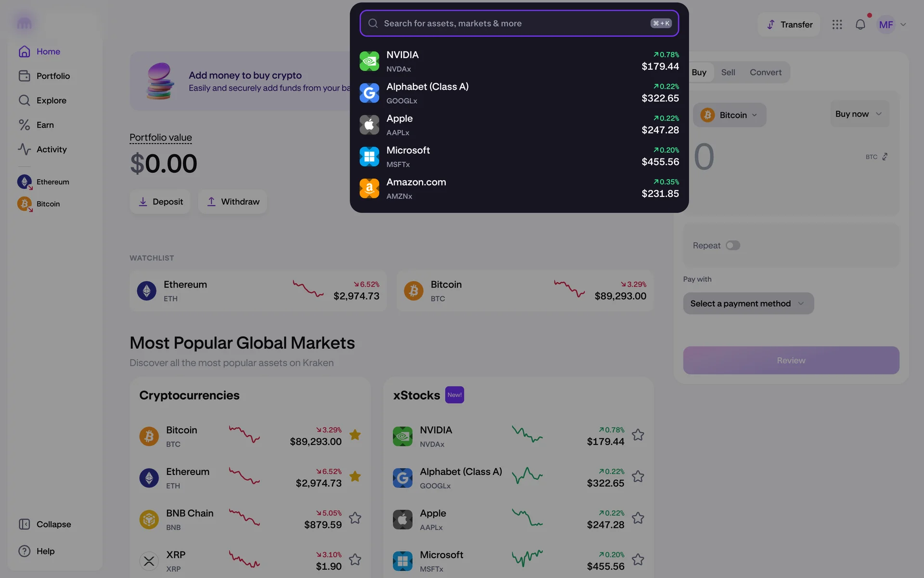The image size is (924, 578).
Task: Unstar Bitcoin in Cryptocurrencies list
Action: coord(355,435)
